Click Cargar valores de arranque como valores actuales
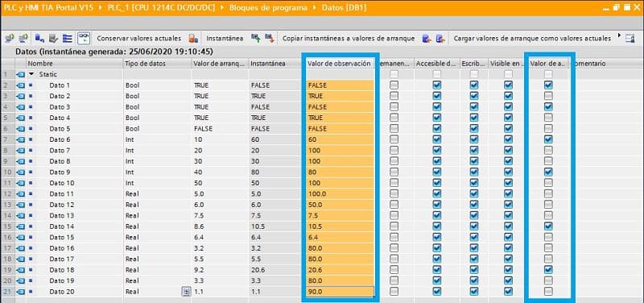 coord(532,38)
